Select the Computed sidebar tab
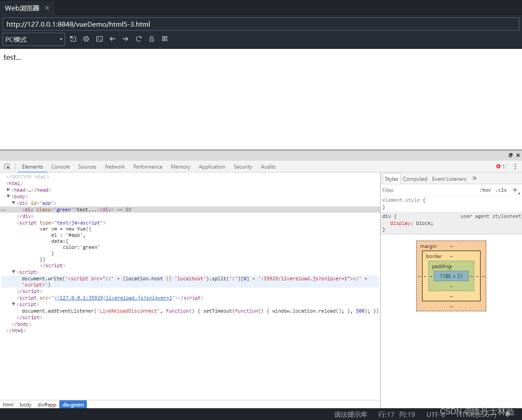522x420 pixels. click(x=415, y=179)
